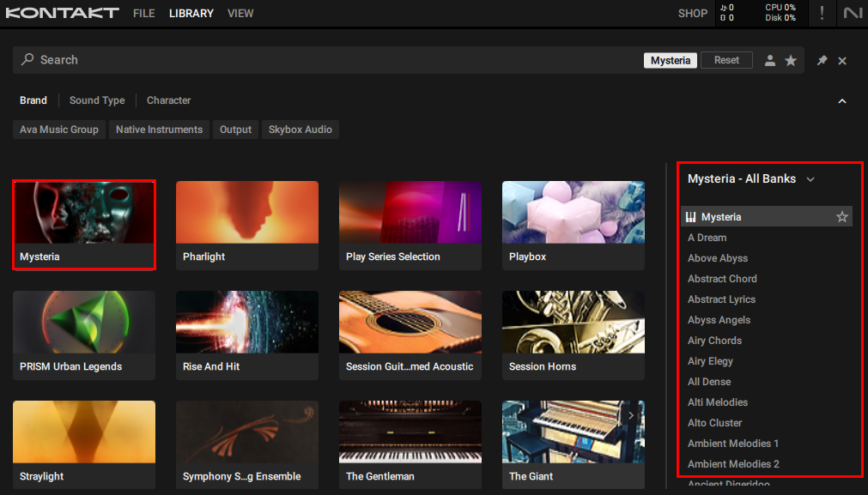Open the PRISM Urban Legends tile

coord(84,335)
